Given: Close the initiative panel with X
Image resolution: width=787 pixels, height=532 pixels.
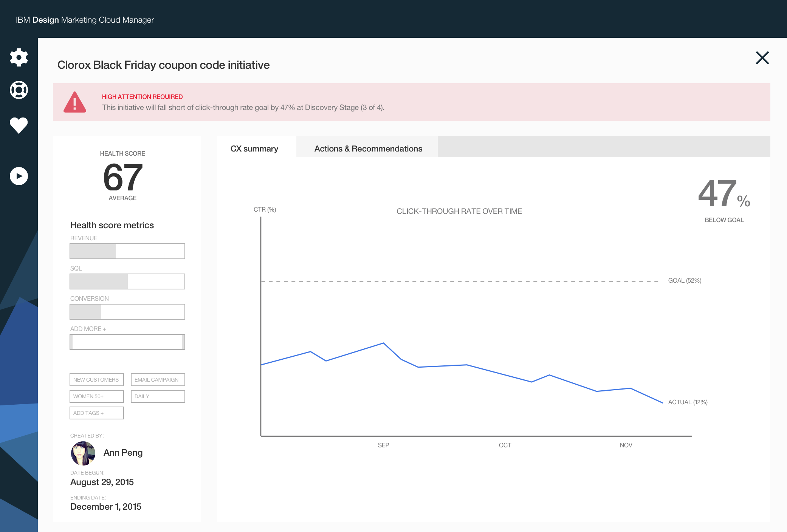Looking at the screenshot, I should pyautogui.click(x=762, y=58).
